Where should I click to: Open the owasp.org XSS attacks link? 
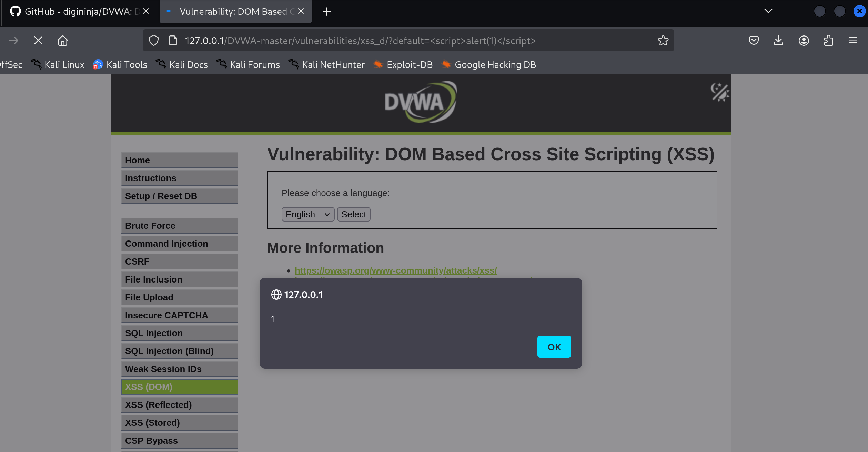[395, 270]
